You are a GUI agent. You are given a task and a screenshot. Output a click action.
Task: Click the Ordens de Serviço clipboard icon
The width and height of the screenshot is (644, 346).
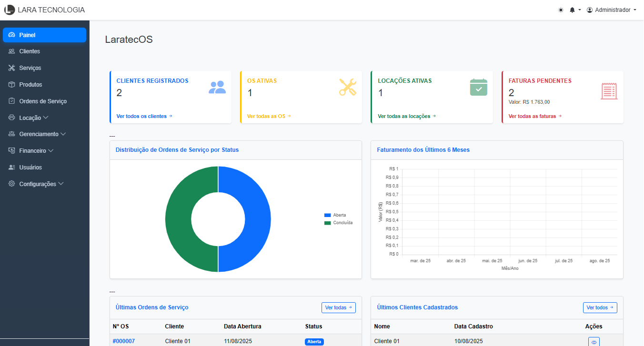coord(11,101)
